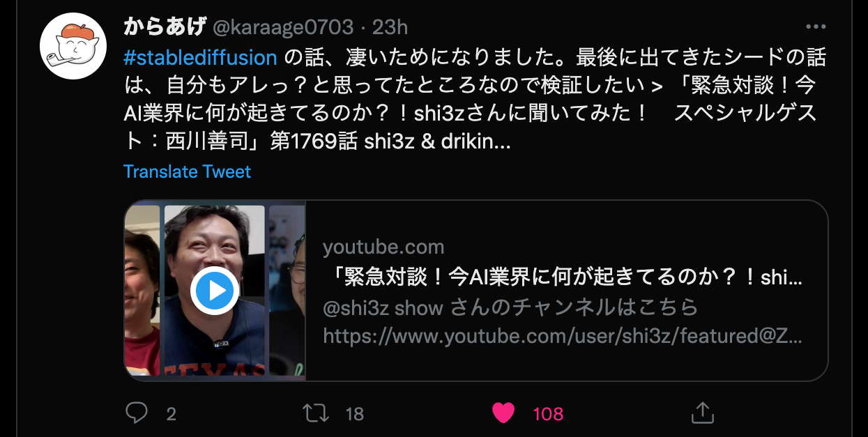868x437 pixels.
Task: Click the 108 likes count
Action: click(x=548, y=414)
